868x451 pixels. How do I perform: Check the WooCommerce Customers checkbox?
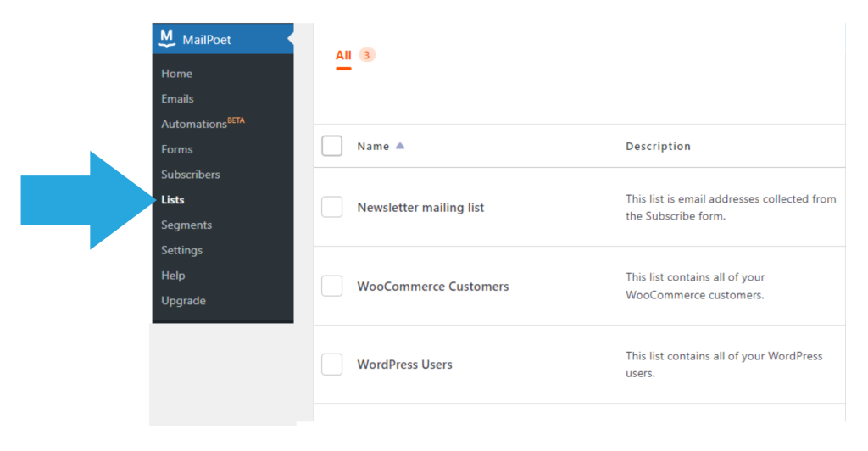332,286
